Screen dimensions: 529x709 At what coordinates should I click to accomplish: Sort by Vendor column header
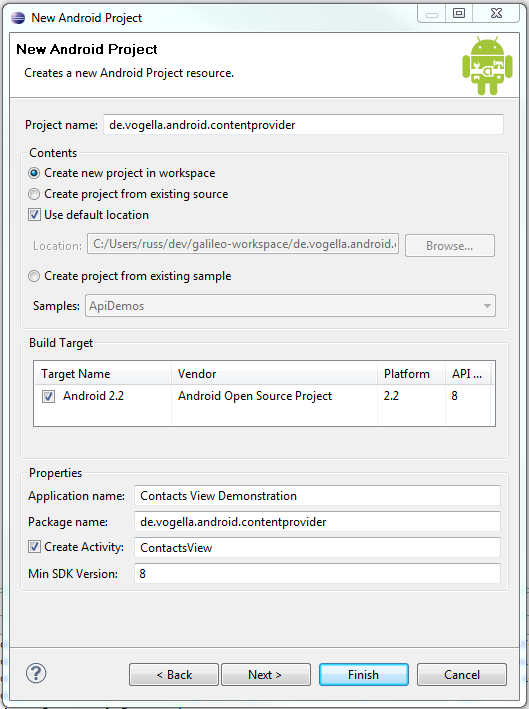click(274, 373)
